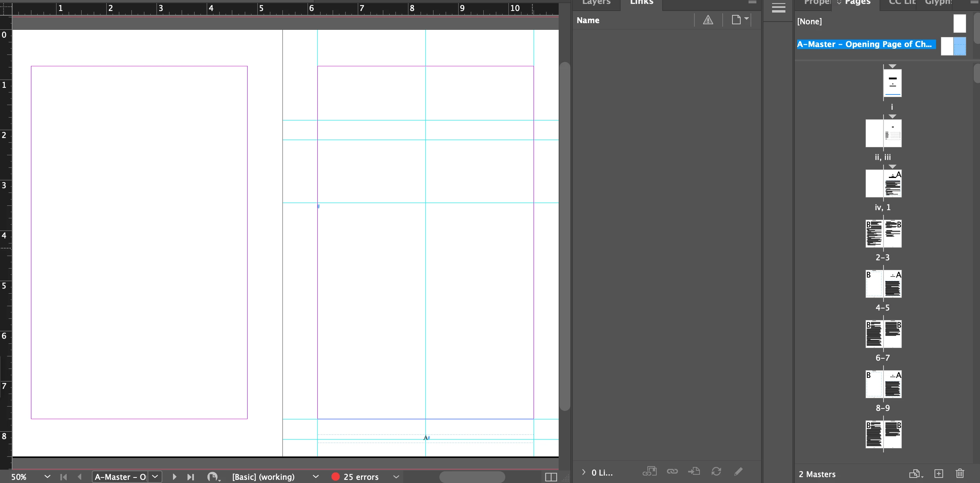Open the 50% zoom level dropdown
The image size is (980, 483).
[x=47, y=477]
